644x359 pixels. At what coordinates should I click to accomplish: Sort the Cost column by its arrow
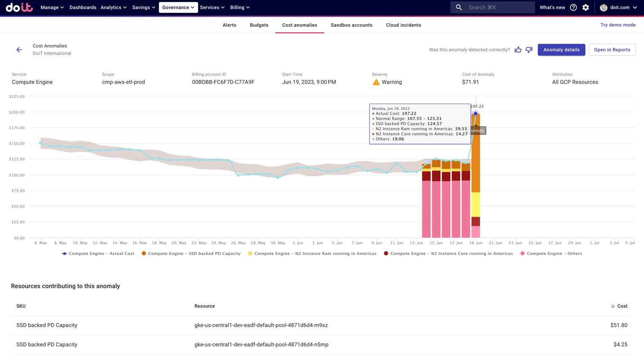[612, 306]
